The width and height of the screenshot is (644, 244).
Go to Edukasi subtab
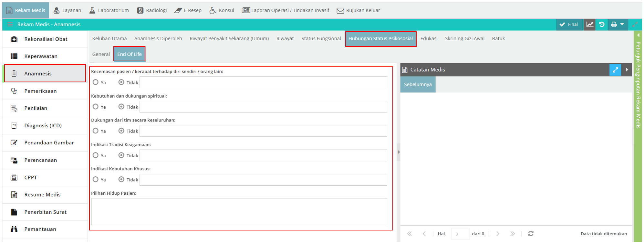pos(429,39)
